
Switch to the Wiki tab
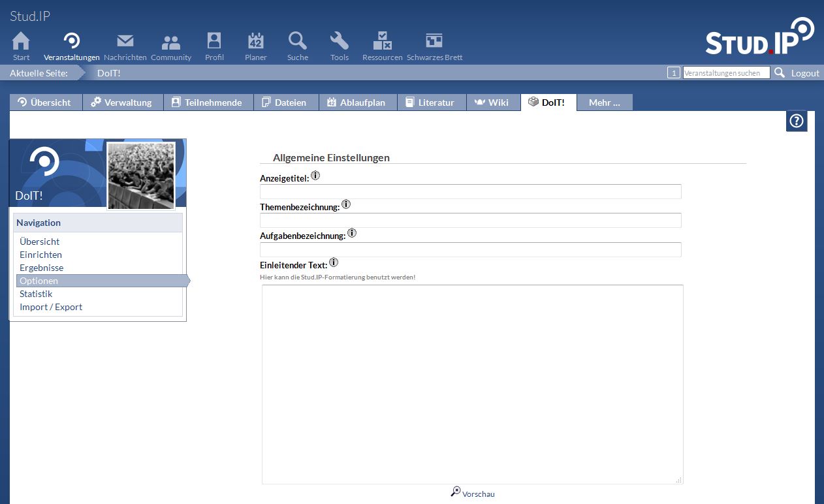pyautogui.click(x=493, y=102)
